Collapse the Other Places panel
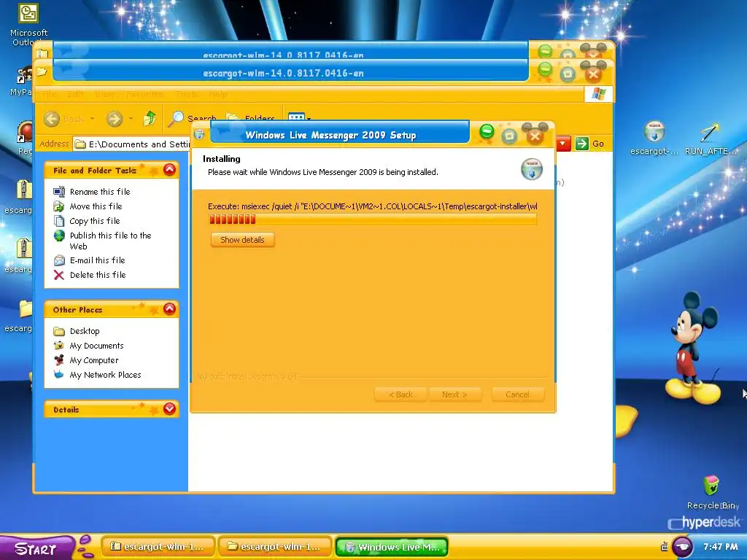The width and height of the screenshot is (747, 560). [169, 309]
